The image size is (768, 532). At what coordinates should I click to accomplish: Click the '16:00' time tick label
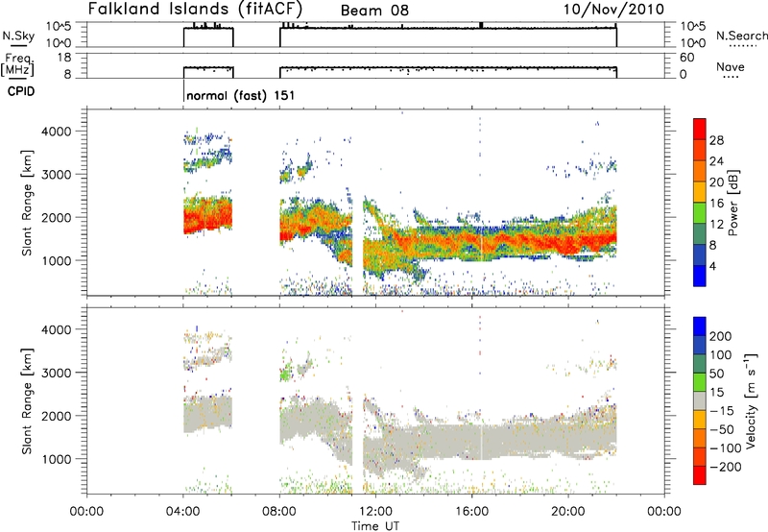tap(471, 512)
